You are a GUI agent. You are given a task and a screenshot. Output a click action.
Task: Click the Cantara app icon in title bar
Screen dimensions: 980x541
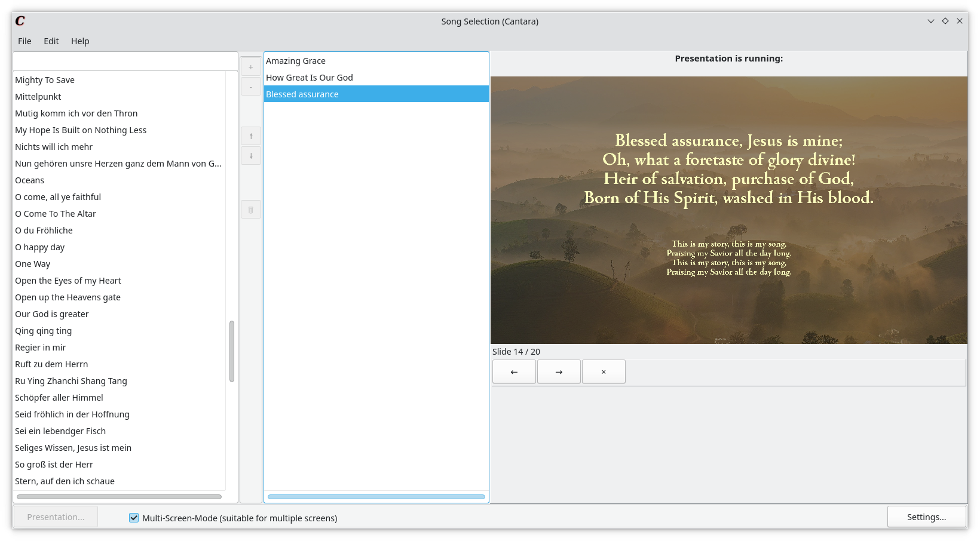tap(20, 21)
